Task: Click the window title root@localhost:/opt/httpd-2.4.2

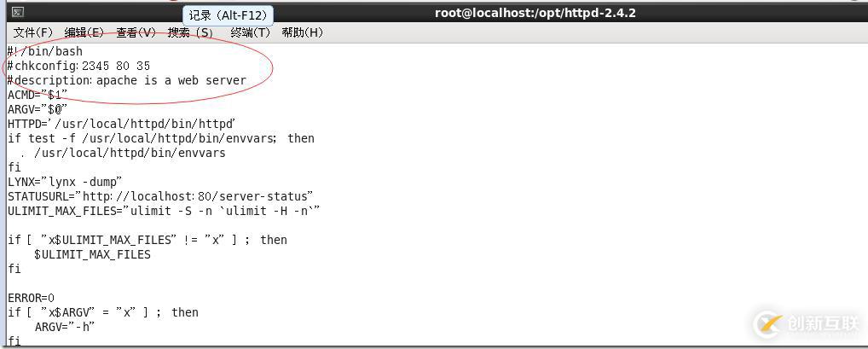Action: pyautogui.click(x=535, y=13)
